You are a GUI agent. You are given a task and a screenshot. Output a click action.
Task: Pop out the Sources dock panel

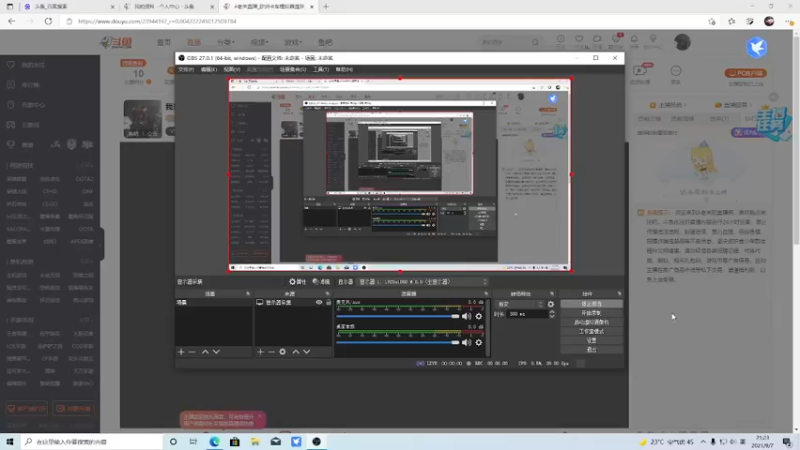(328, 294)
